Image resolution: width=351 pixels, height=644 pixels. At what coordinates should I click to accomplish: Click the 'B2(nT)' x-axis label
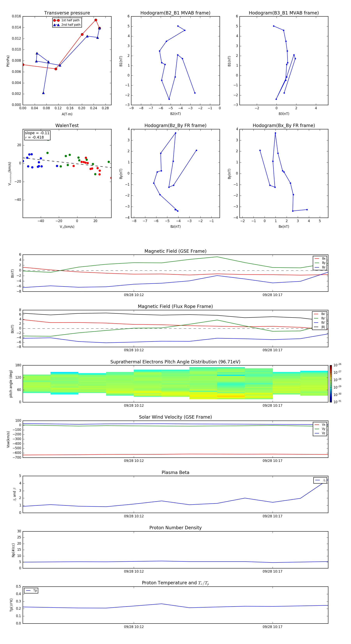click(x=175, y=114)
